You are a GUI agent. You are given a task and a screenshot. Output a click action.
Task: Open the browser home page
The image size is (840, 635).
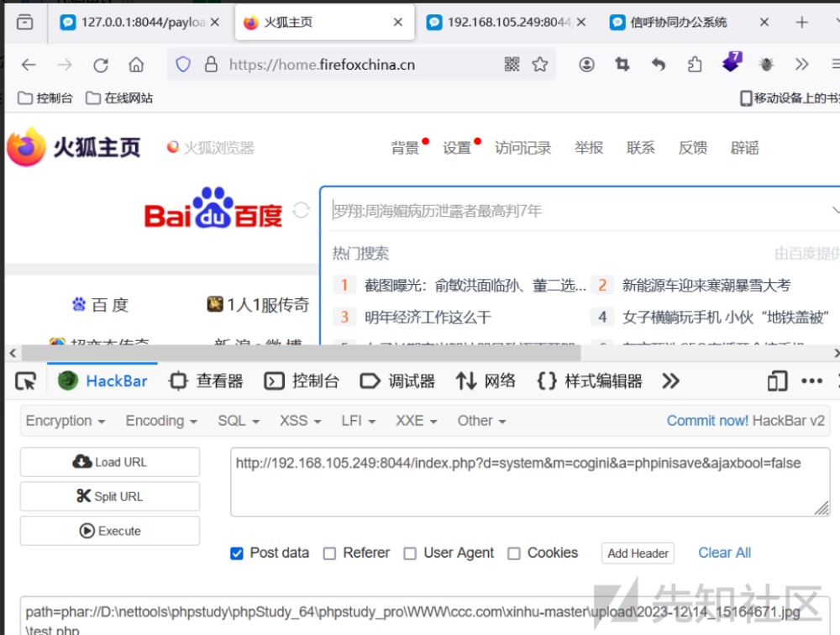136,65
